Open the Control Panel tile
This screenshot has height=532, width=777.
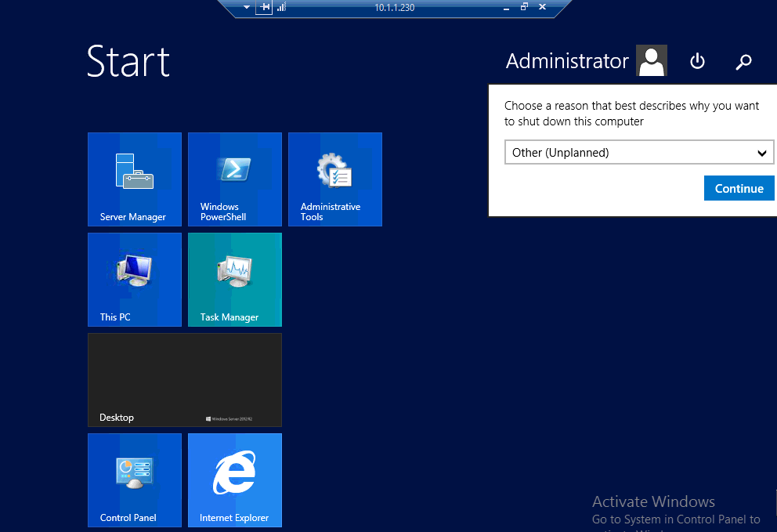point(135,480)
